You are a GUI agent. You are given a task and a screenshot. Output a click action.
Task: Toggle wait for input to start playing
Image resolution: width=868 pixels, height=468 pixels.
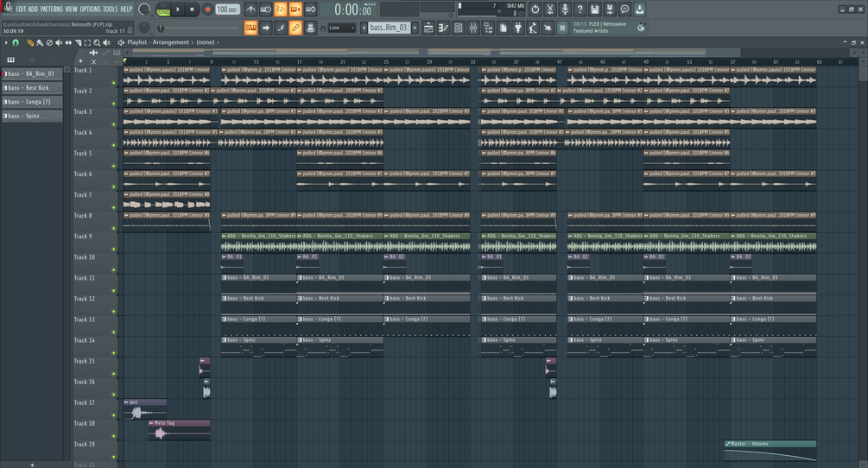pos(266,9)
